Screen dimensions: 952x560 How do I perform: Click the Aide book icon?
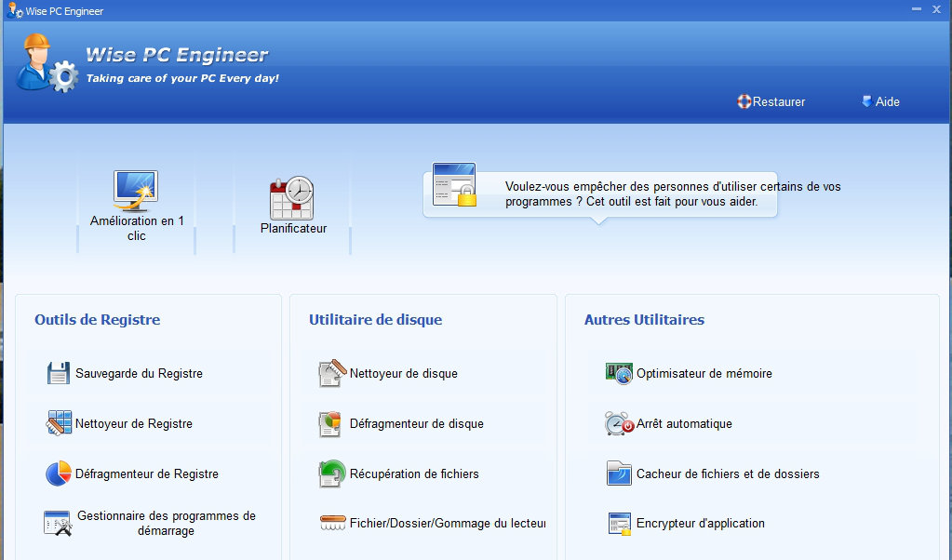[867, 101]
